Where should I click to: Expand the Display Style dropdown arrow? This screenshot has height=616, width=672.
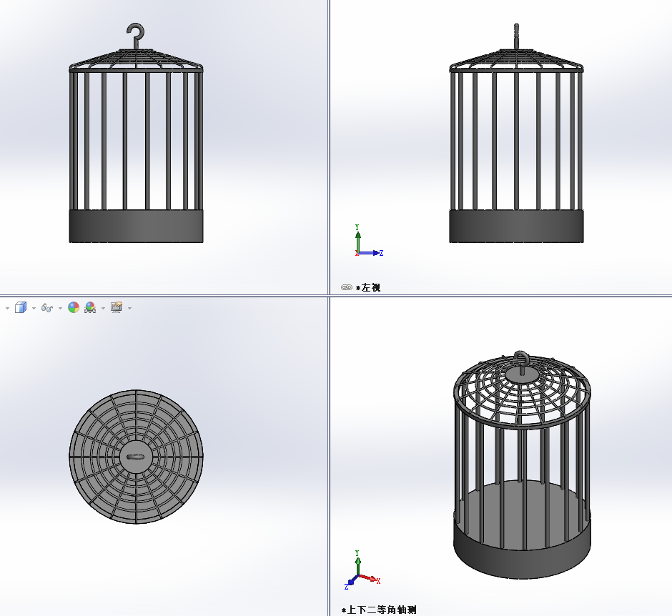[34, 308]
